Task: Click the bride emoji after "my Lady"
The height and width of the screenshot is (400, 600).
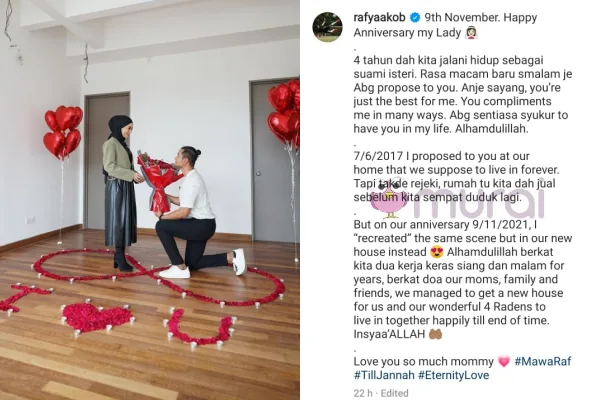Action: (470, 33)
